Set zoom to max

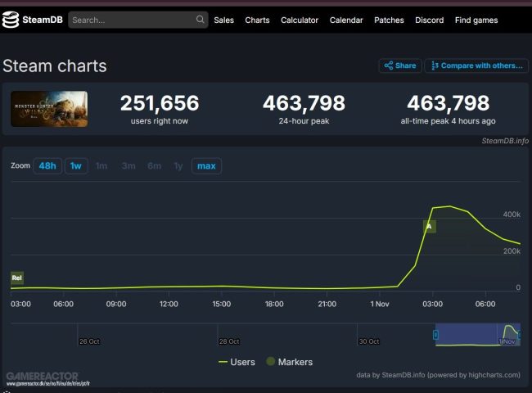coord(206,166)
